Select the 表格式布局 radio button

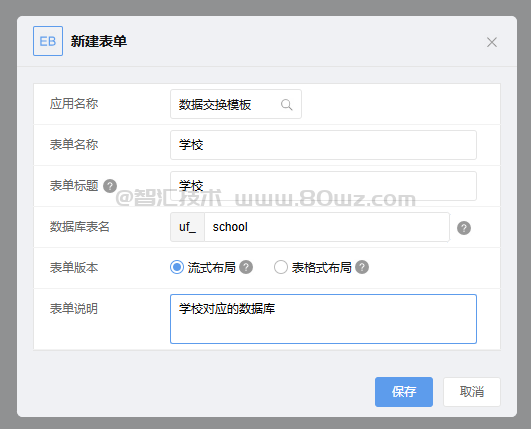pyautogui.click(x=281, y=267)
